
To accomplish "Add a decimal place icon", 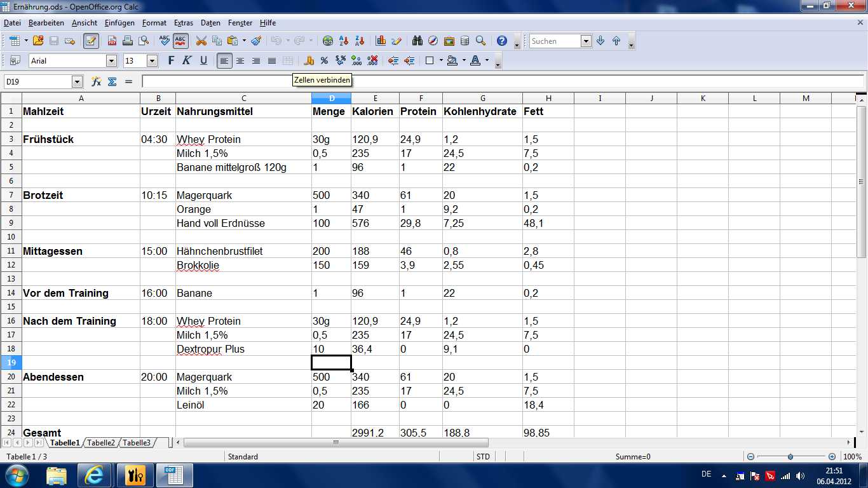I will click(x=356, y=60).
